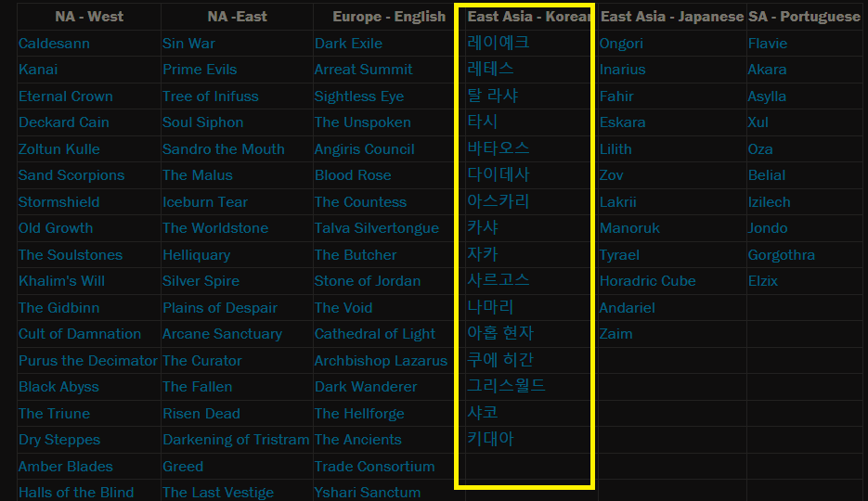The image size is (868, 501).
Task: Click Cathedral of Light link
Action: [375, 334]
